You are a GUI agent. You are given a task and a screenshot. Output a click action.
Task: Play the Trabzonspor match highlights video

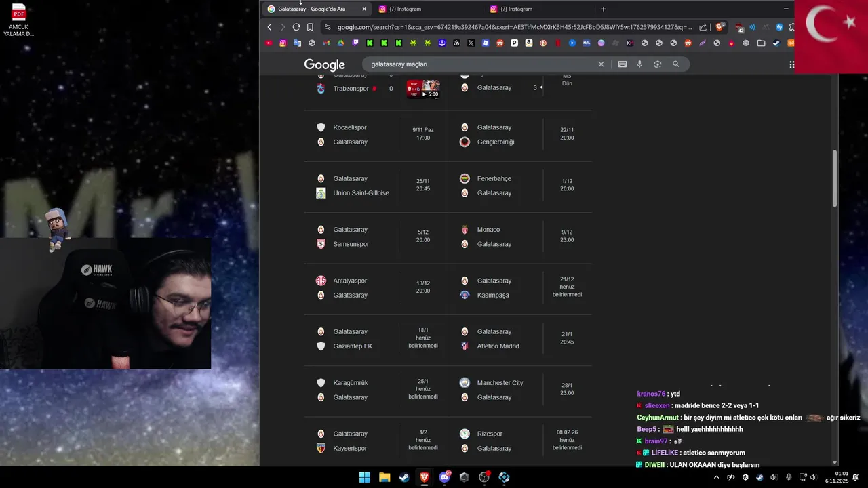click(423, 89)
